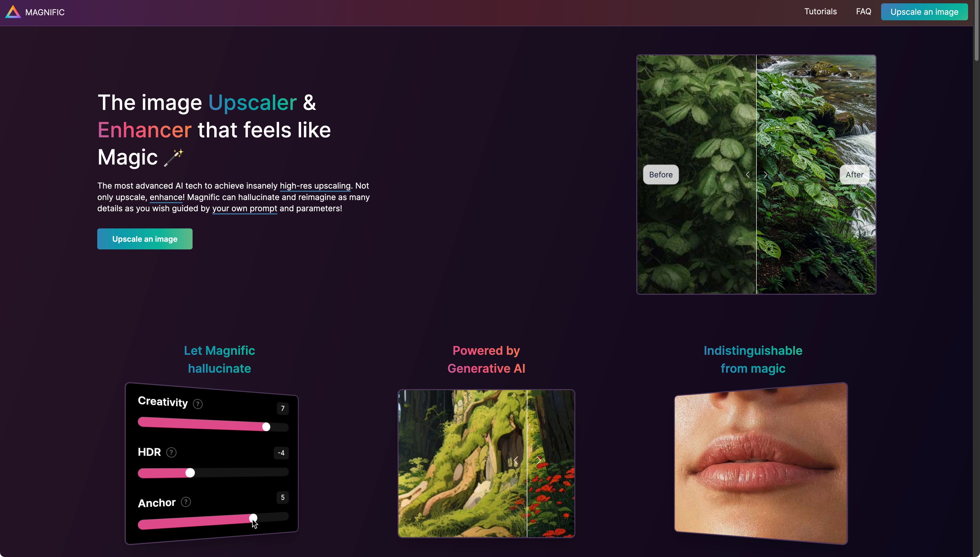This screenshot has width=980, height=557.
Task: Open the Tutorials page
Action: tap(821, 11)
